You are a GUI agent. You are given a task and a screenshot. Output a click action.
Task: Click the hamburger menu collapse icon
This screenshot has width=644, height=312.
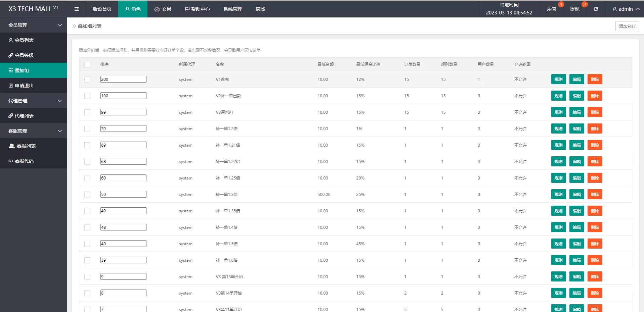(77, 9)
